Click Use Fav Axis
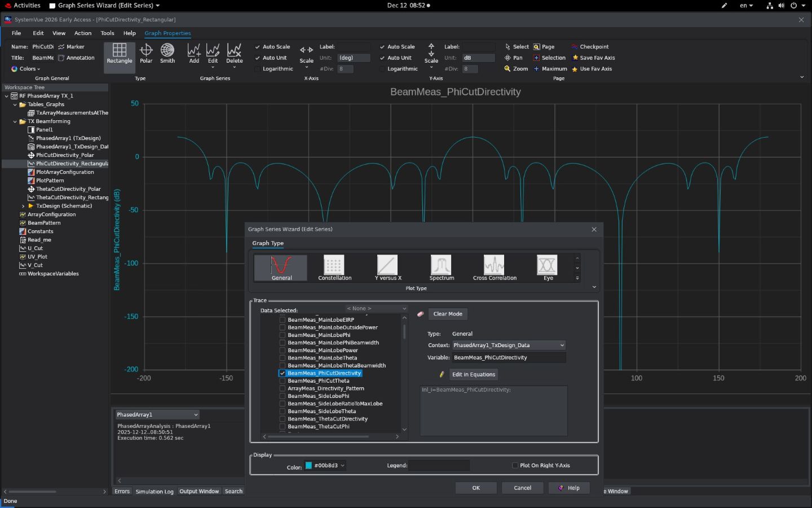Screen dimensions: 812x508 (x=592, y=69)
